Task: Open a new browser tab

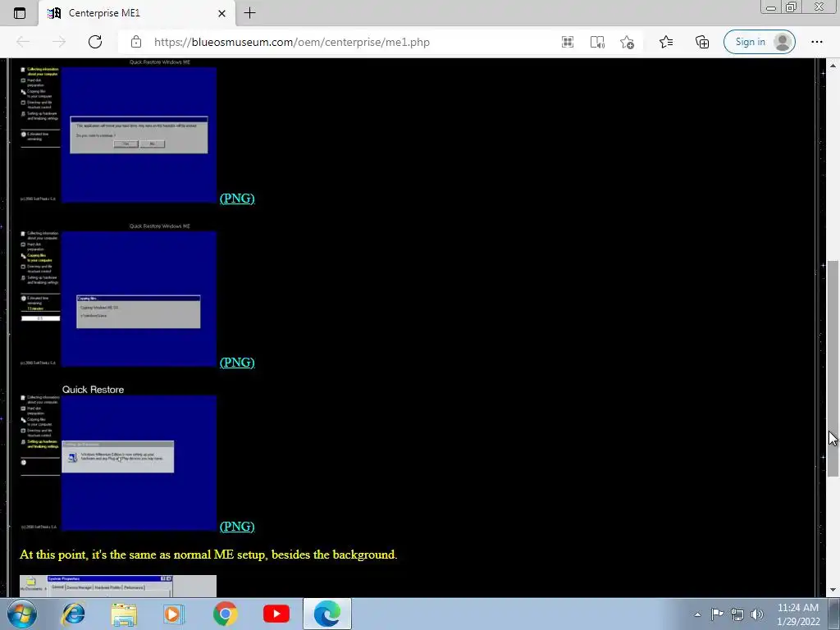Action: [x=249, y=13]
